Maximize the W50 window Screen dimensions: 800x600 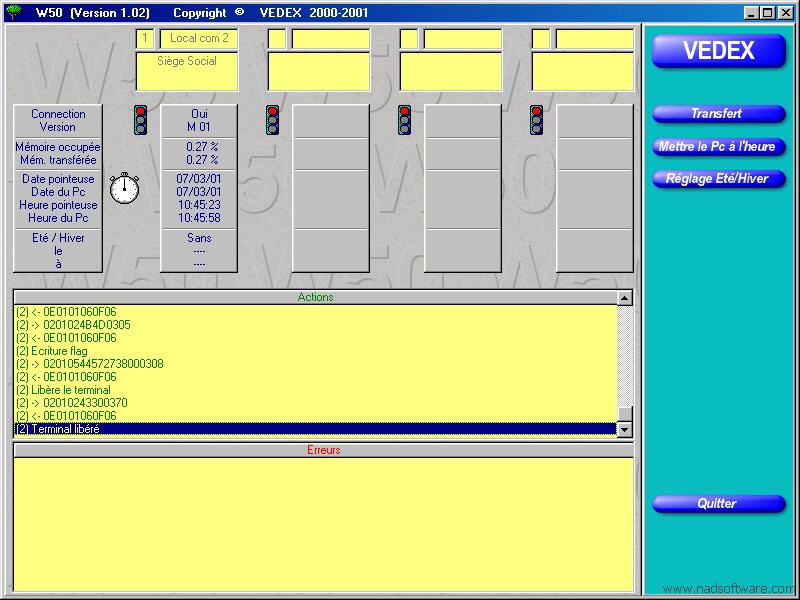[767, 13]
